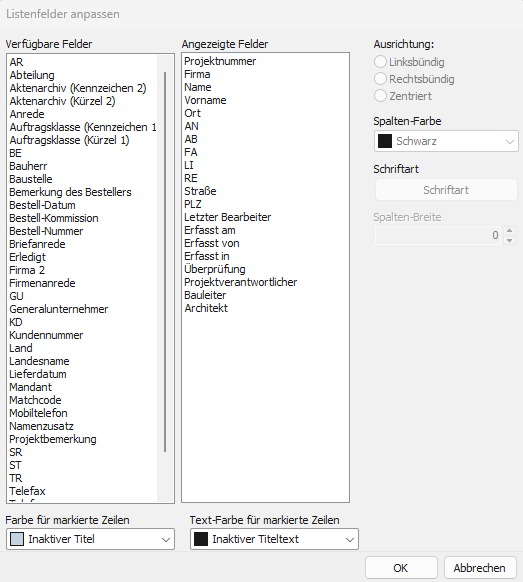Select Überprüfung in Angezeigte Felder
This screenshot has height=582, width=523.
(215, 269)
